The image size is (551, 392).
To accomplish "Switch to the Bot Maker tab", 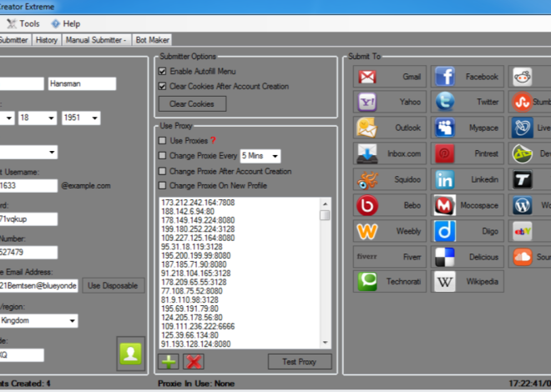I will 152,40.
